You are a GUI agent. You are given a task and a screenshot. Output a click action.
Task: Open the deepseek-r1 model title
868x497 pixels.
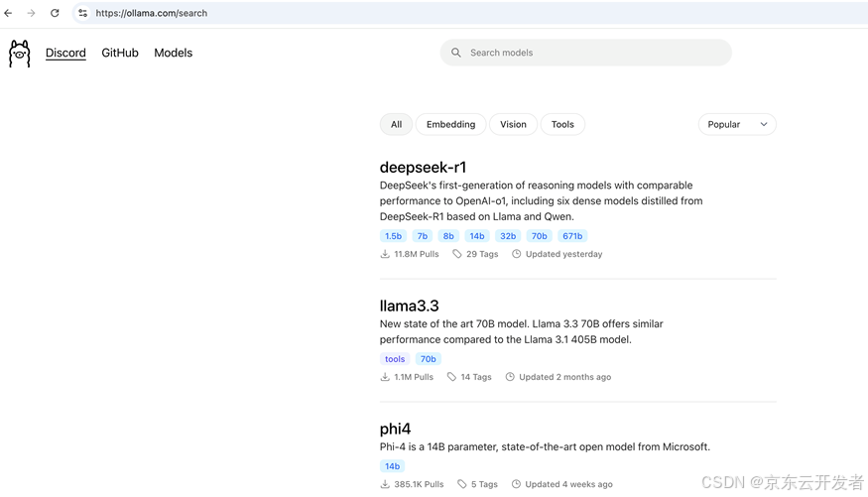click(423, 167)
